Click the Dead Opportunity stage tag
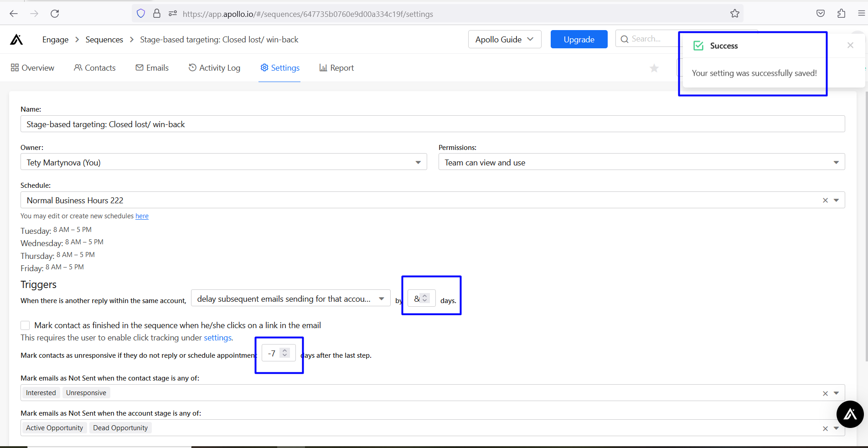Viewport: 868px width, 448px height. pyautogui.click(x=120, y=428)
